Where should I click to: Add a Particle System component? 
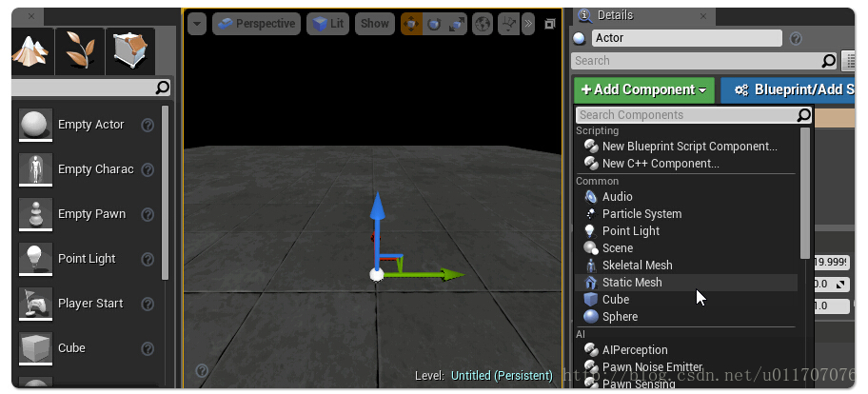coord(641,214)
